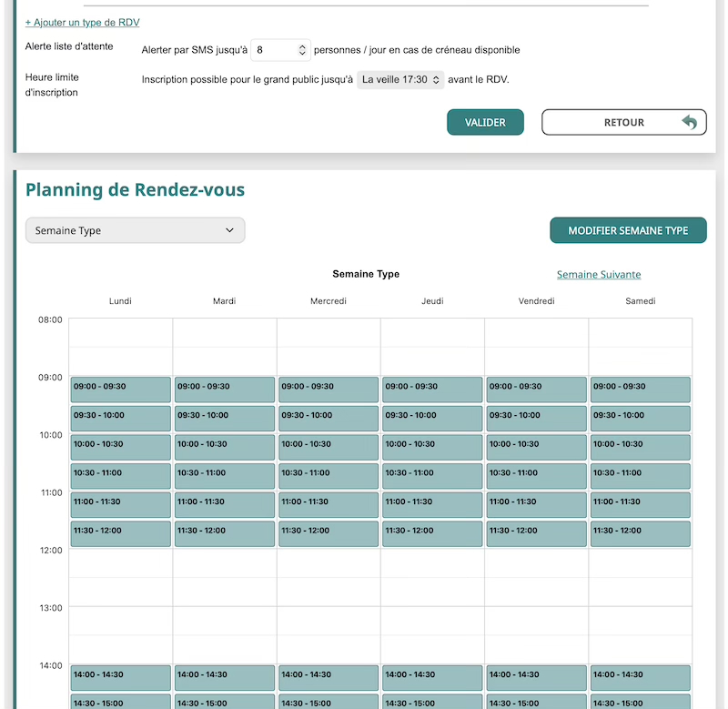This screenshot has height=709, width=728.
Task: Select Samedi 11:30 - 12:00 slot
Action: 641,533
